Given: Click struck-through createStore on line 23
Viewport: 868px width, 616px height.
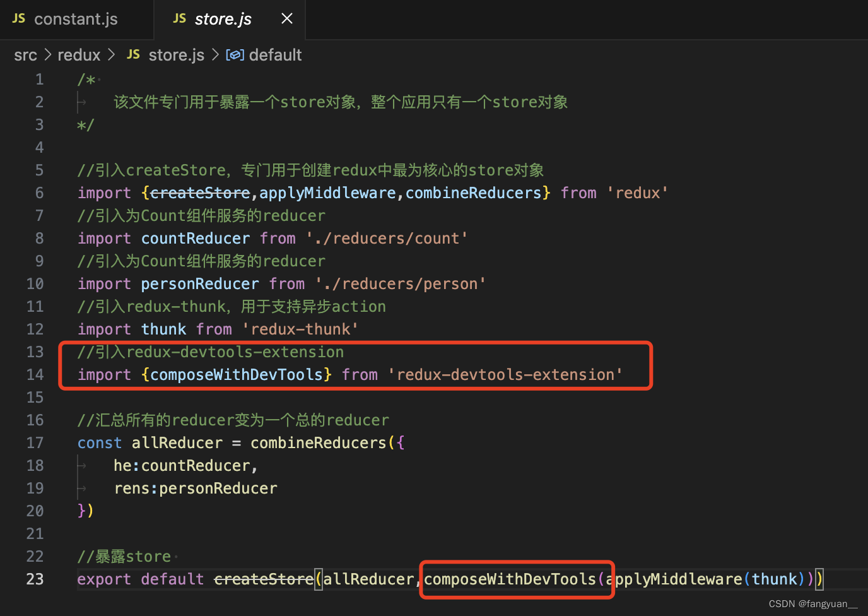Looking at the screenshot, I should (264, 579).
